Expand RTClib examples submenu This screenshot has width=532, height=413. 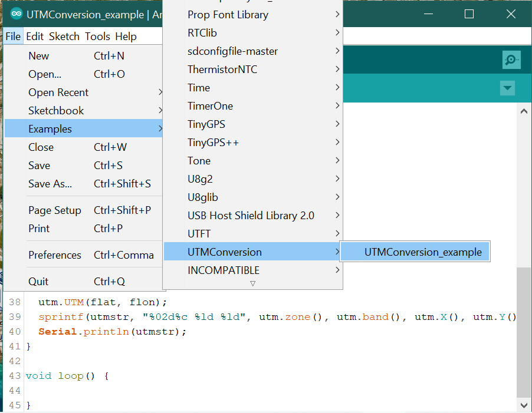[x=253, y=33]
